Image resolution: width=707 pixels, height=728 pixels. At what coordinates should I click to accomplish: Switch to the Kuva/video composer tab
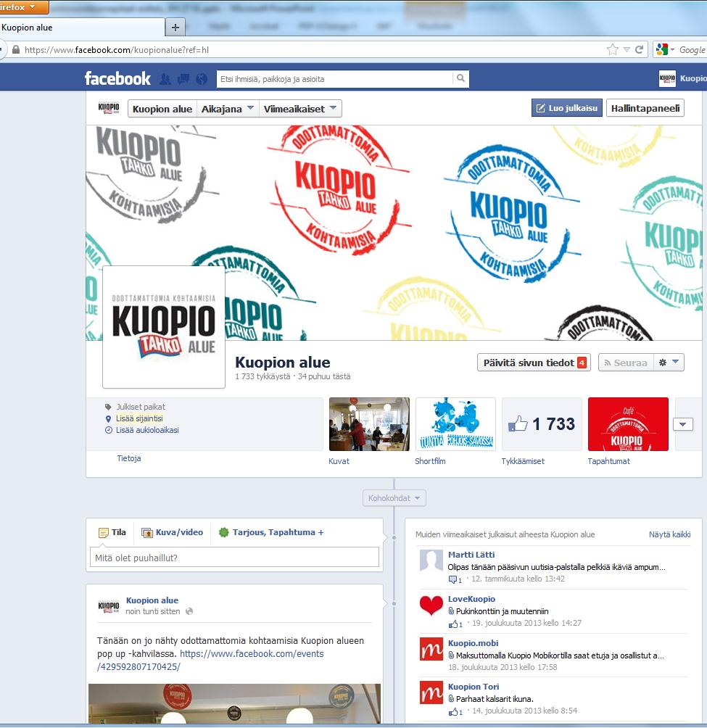[173, 532]
